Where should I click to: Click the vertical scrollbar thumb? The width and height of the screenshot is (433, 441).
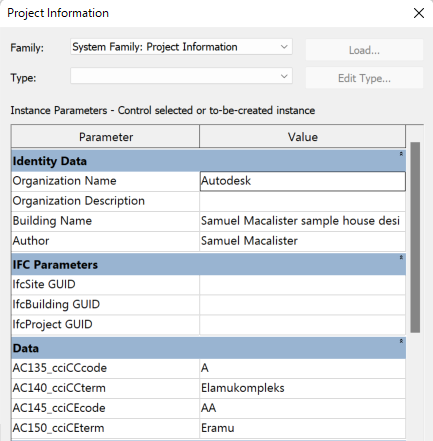(415, 237)
